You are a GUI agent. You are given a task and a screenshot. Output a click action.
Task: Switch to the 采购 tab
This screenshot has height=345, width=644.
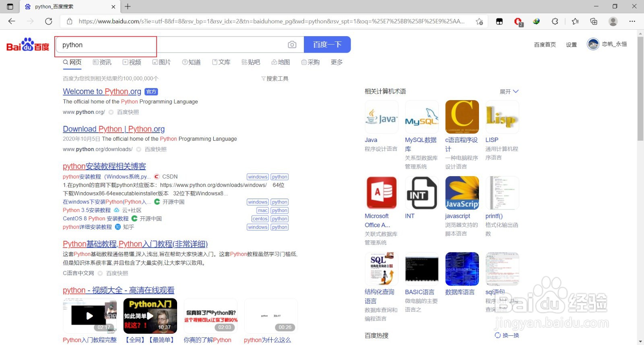point(310,62)
